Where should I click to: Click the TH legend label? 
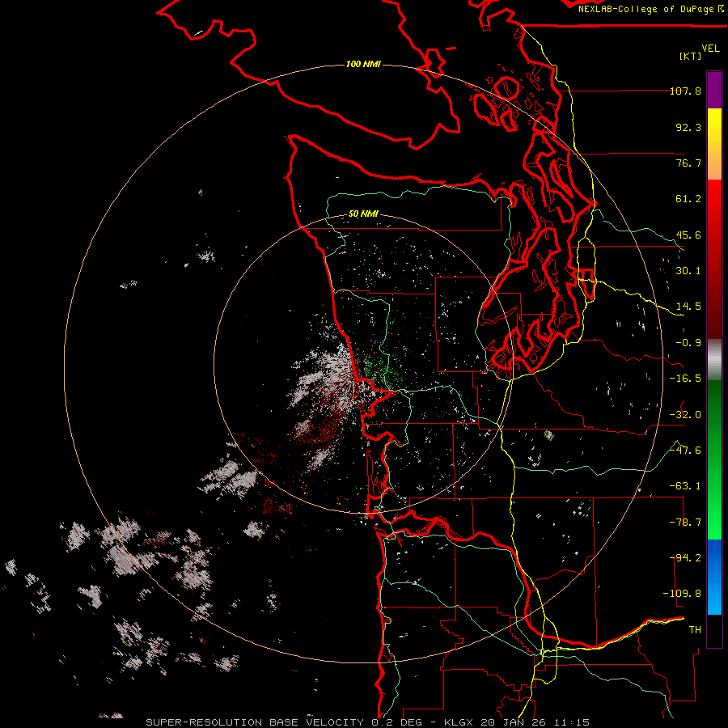[695, 630]
